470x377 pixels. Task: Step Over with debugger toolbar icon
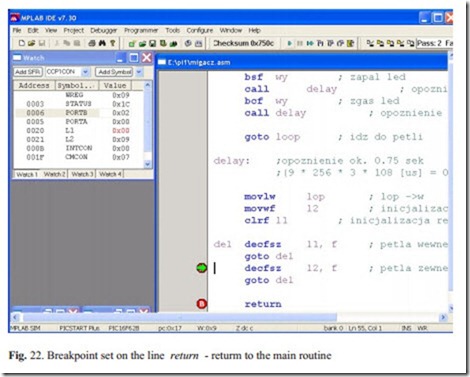(x=330, y=43)
